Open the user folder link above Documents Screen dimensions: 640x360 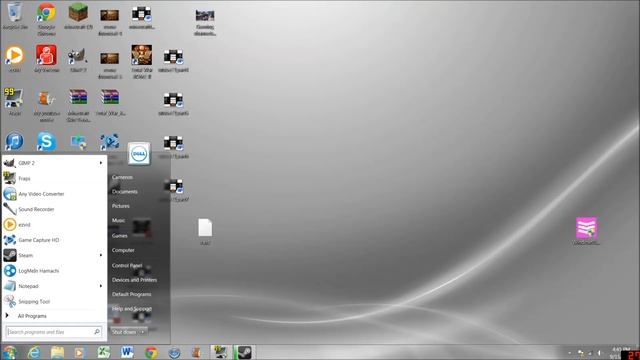tap(122, 177)
